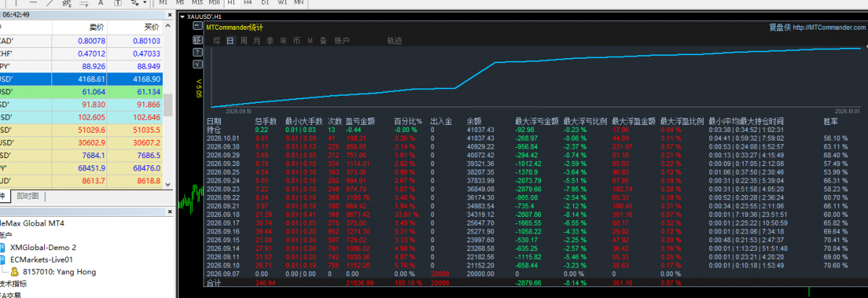Switch chart to MN timeframe
Viewport: 868px width, 298px height.
point(299,3)
